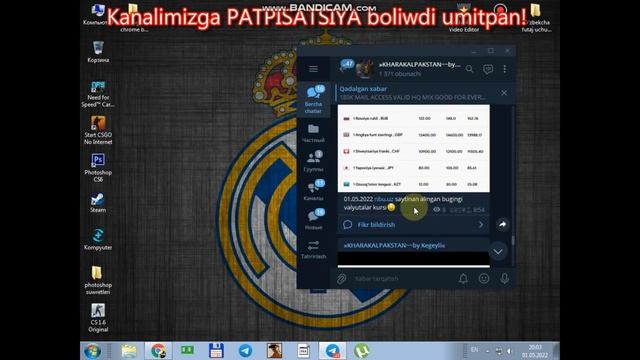Image resolution: width=640 pixels, height=360 pixels.
Task: Open the pinned message 'Qadalgan xabar'
Action: (x=412, y=93)
